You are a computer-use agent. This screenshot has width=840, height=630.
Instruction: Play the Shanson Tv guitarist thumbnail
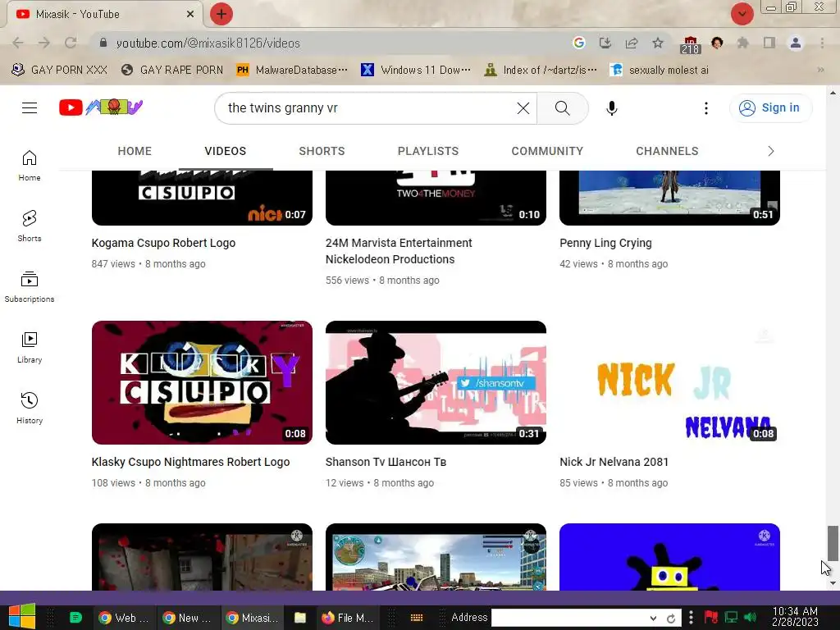(436, 382)
